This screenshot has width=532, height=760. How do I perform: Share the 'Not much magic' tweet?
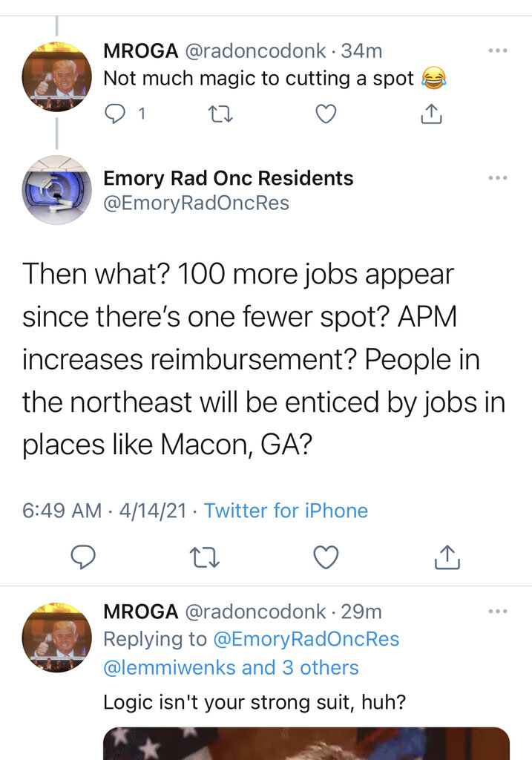click(431, 114)
